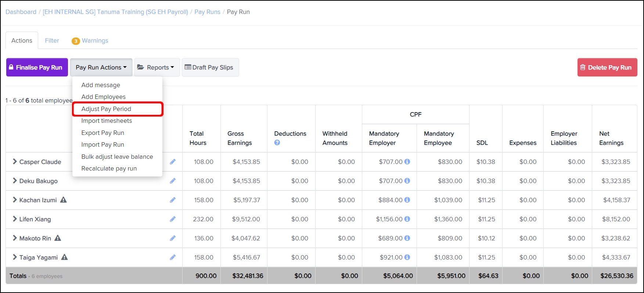Click the Finalise Pay Run button
Image resolution: width=644 pixels, height=293 pixels.
[37, 67]
